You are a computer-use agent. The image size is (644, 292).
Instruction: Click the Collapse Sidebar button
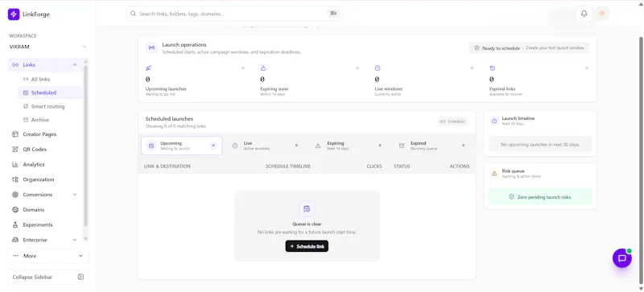48,278
